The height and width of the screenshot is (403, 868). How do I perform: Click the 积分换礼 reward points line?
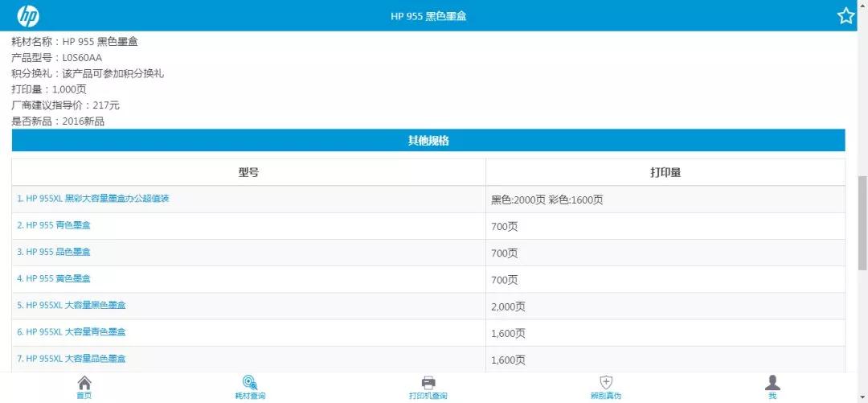coord(88,73)
